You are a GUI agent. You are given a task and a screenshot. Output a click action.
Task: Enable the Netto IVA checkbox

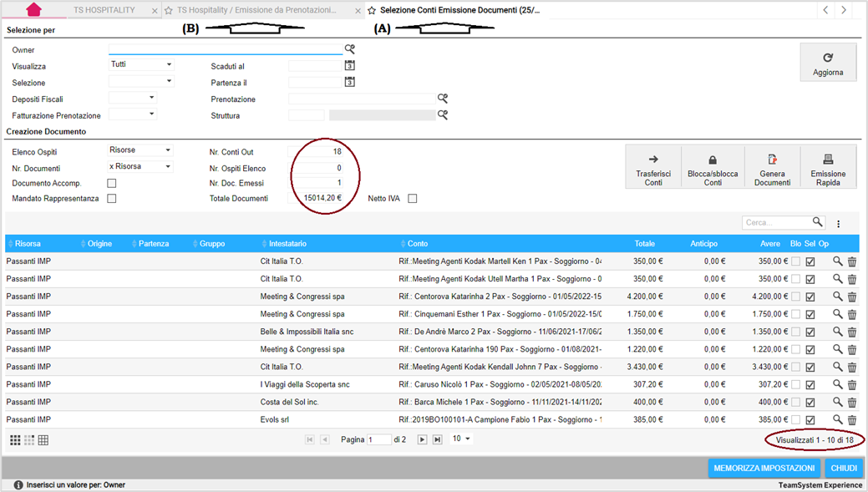pos(413,198)
